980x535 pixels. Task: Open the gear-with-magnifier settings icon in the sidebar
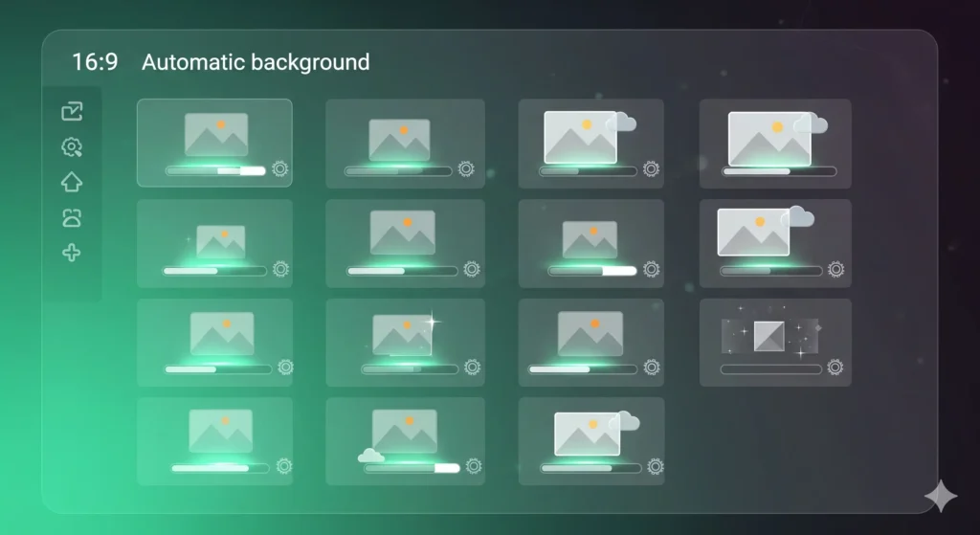coord(72,146)
